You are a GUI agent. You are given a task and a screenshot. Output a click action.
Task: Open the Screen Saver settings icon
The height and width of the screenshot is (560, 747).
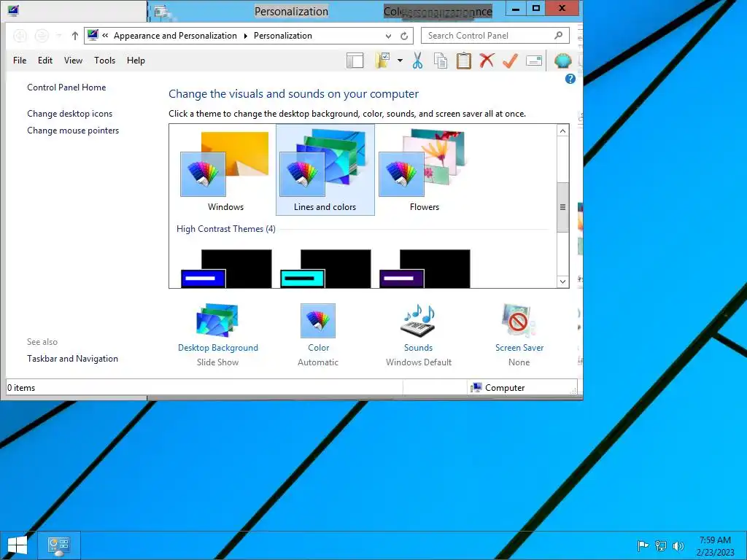click(x=519, y=321)
